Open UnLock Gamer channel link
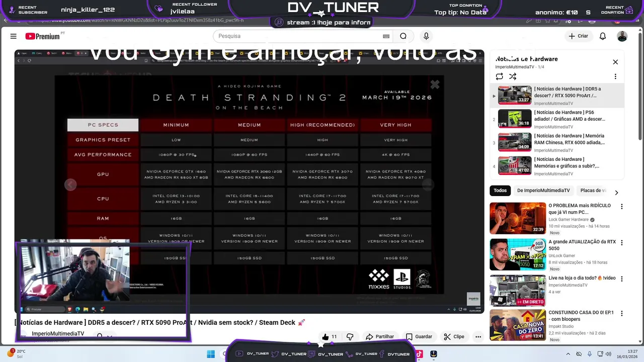Viewport: 644px width, 362px height. tap(562, 256)
